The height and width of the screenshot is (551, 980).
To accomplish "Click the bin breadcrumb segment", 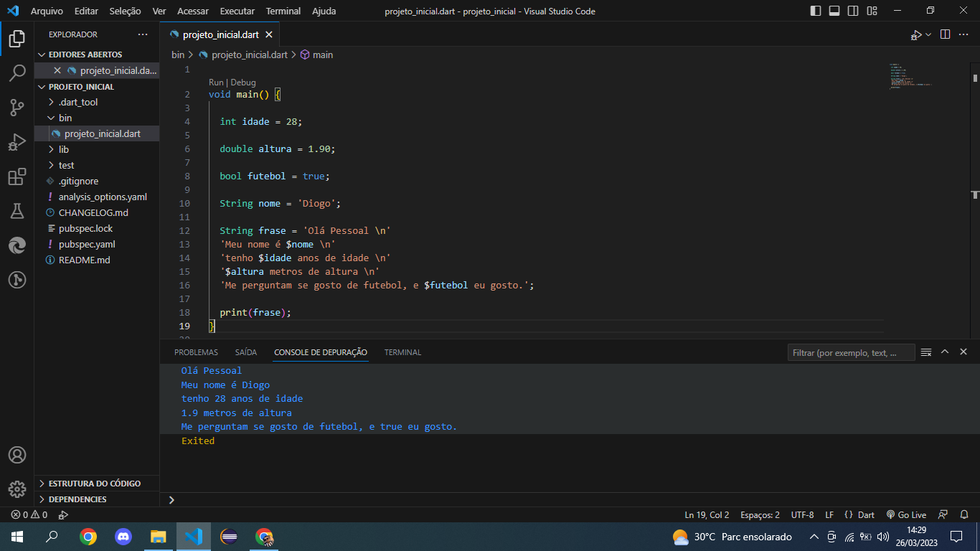I will (178, 55).
